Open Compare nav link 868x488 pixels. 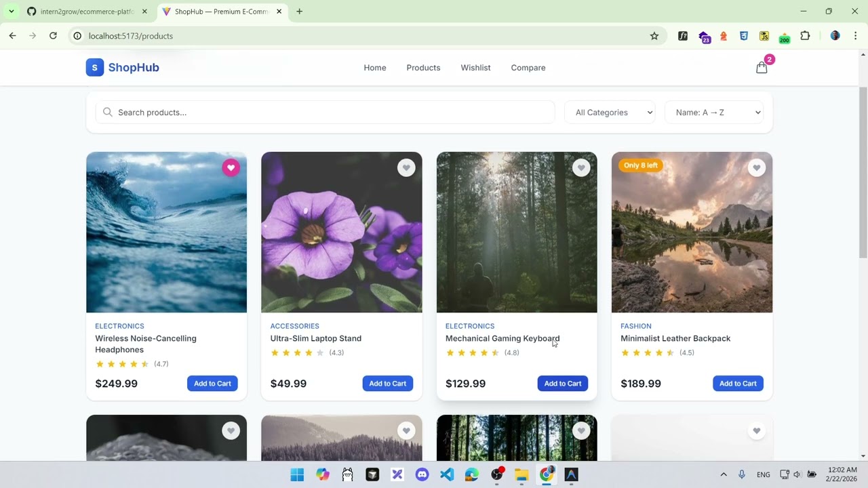528,68
